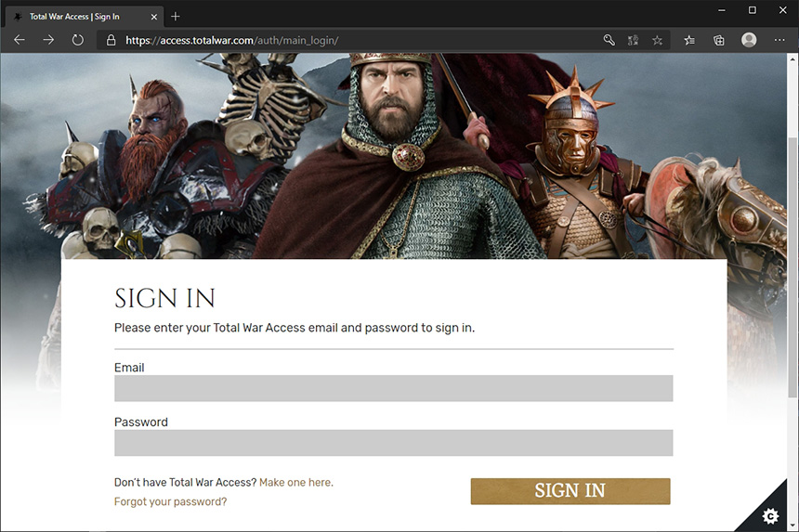Click into the Email field
Viewport: 799px width, 532px height.
[393, 388]
